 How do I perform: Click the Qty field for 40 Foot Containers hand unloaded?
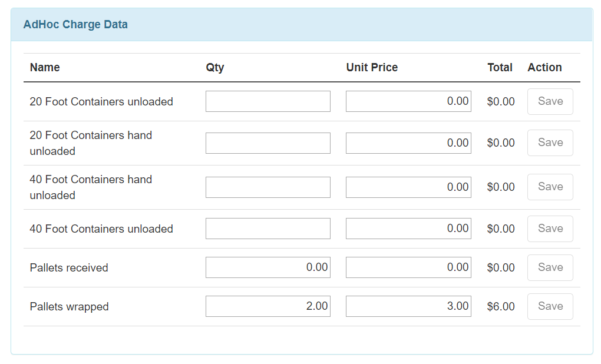267,187
